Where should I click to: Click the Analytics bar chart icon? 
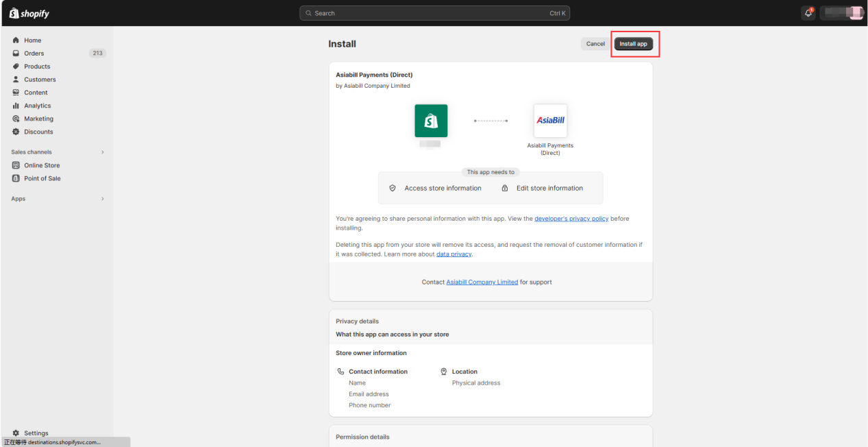(16, 106)
